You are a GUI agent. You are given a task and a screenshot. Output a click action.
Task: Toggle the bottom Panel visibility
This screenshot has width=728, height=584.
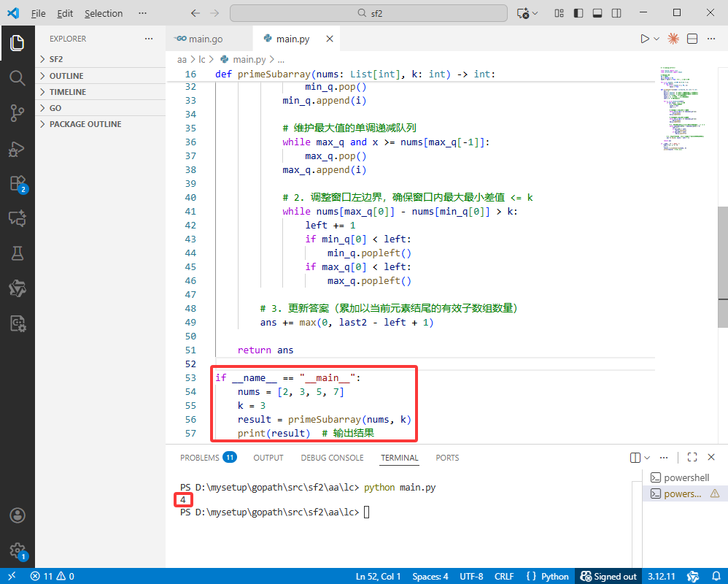click(x=597, y=13)
